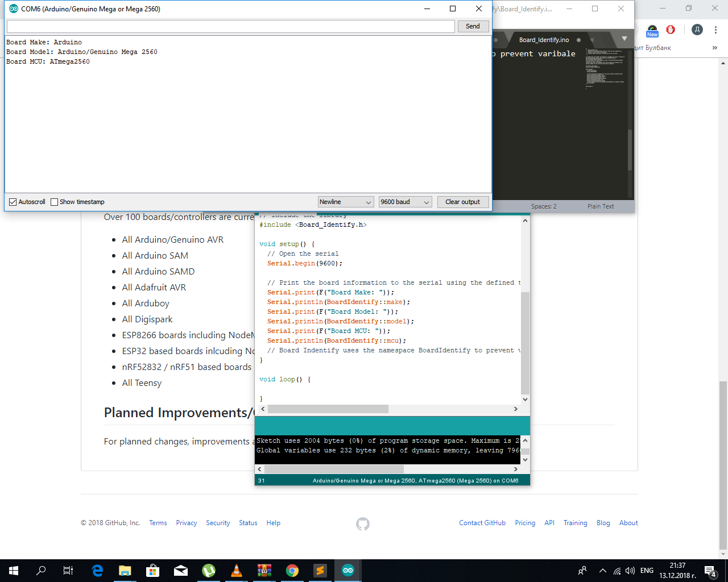Screen dimensions: 728x582
Task: Open About link in GitHub footer
Action: point(628,523)
